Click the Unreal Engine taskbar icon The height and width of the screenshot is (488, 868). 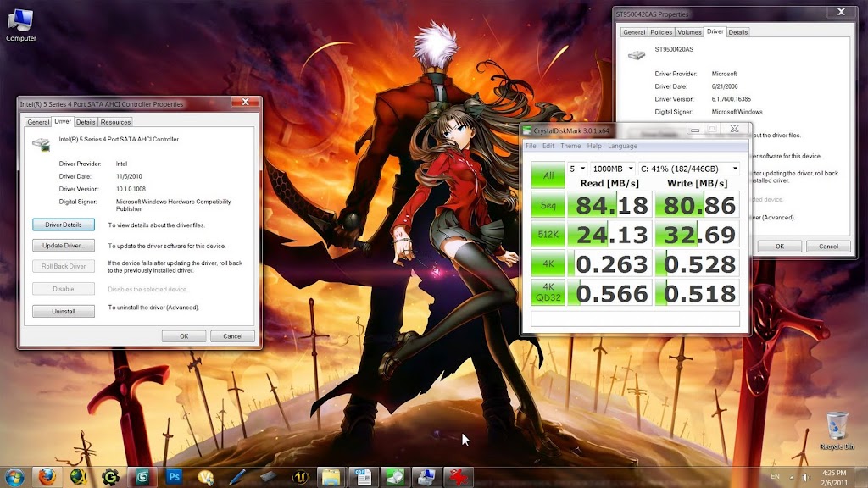(x=301, y=476)
